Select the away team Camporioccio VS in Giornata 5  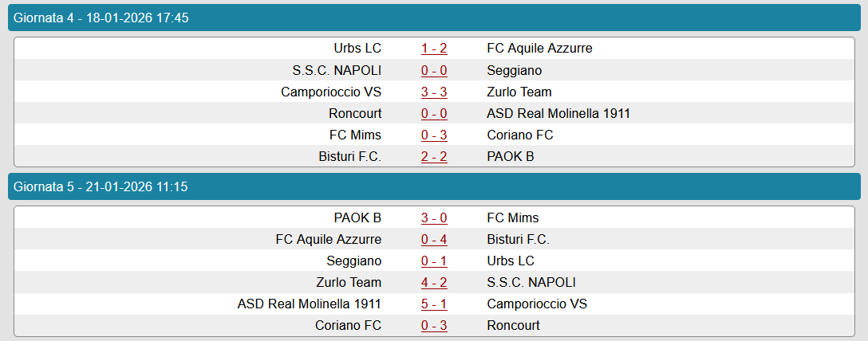point(537,304)
